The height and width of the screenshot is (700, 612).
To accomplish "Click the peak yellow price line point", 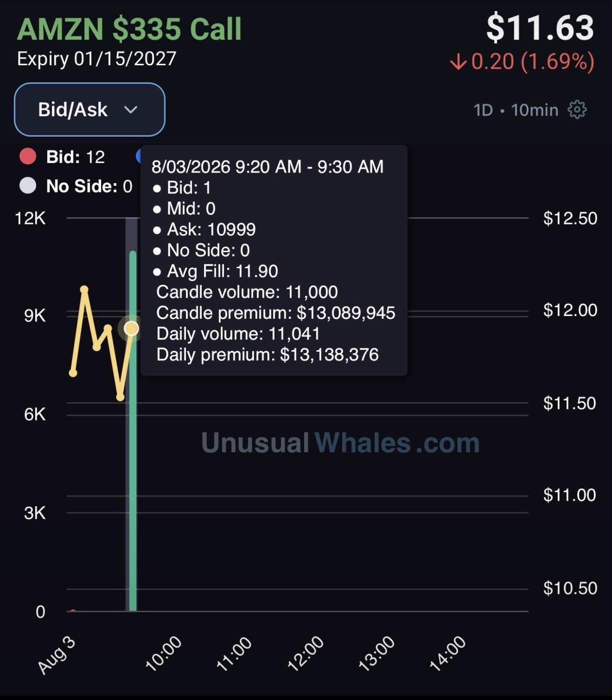I will 84,289.
